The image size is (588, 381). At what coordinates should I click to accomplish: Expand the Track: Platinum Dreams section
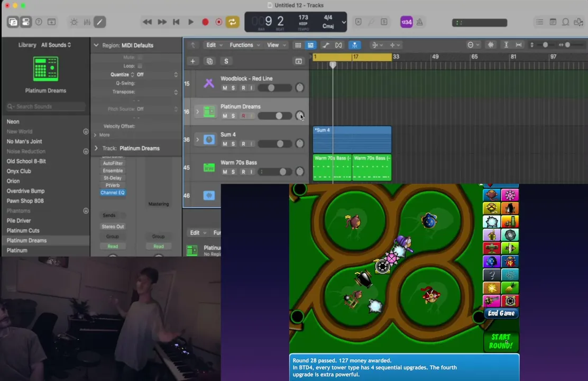(x=96, y=148)
